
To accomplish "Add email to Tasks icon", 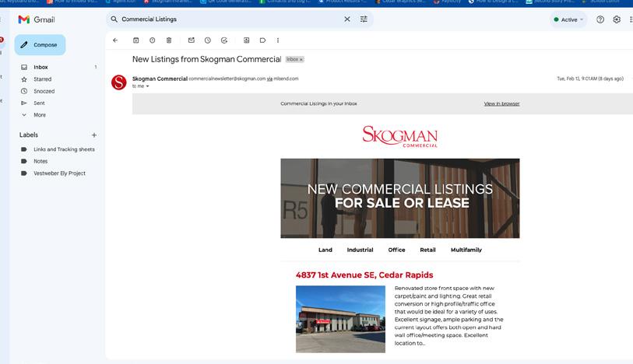I will tap(224, 40).
